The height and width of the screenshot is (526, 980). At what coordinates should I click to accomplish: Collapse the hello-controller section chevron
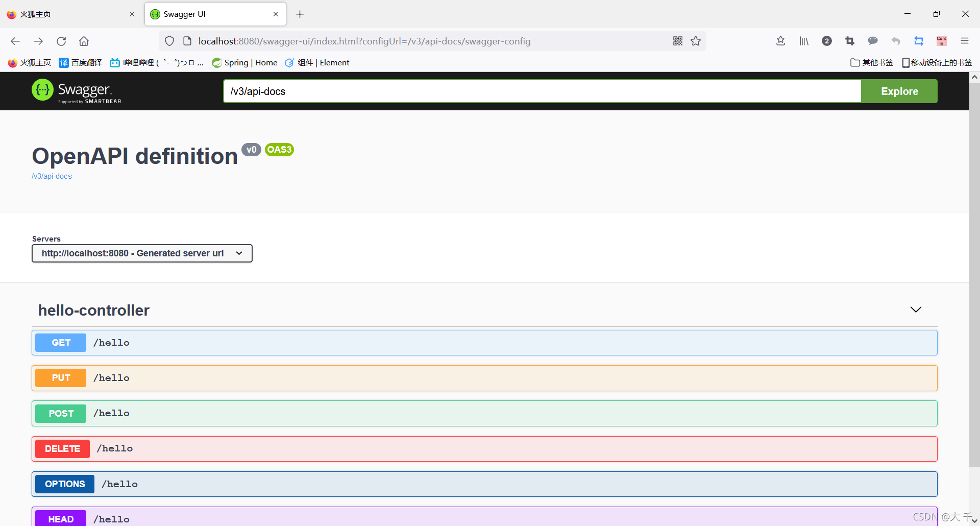pyautogui.click(x=915, y=309)
